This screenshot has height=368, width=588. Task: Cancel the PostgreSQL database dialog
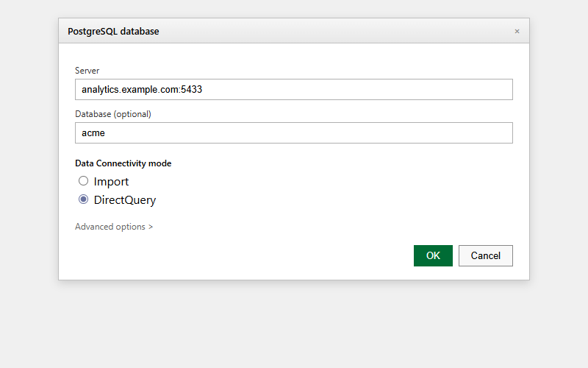pyautogui.click(x=486, y=255)
